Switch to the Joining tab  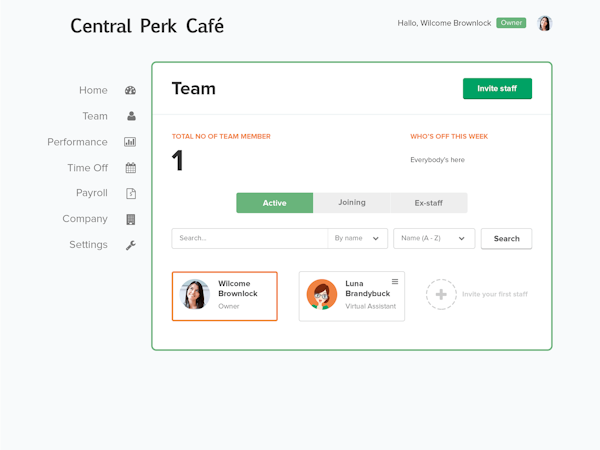352,203
